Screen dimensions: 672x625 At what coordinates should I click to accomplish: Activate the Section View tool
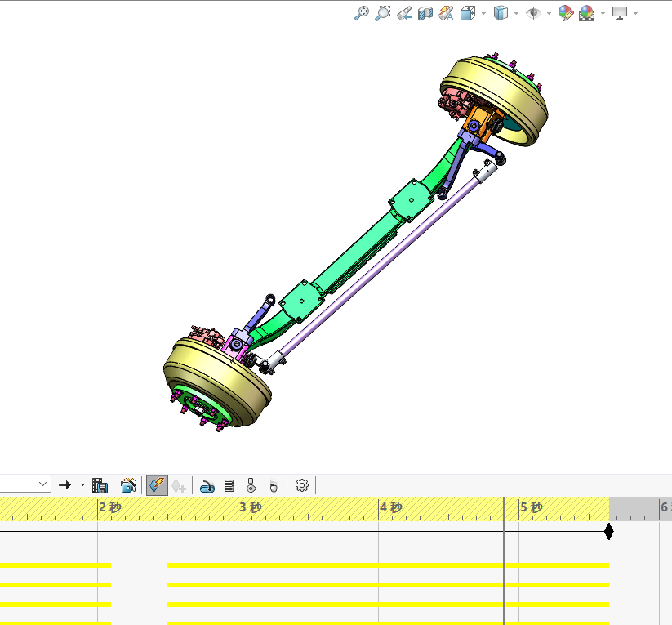[425, 13]
